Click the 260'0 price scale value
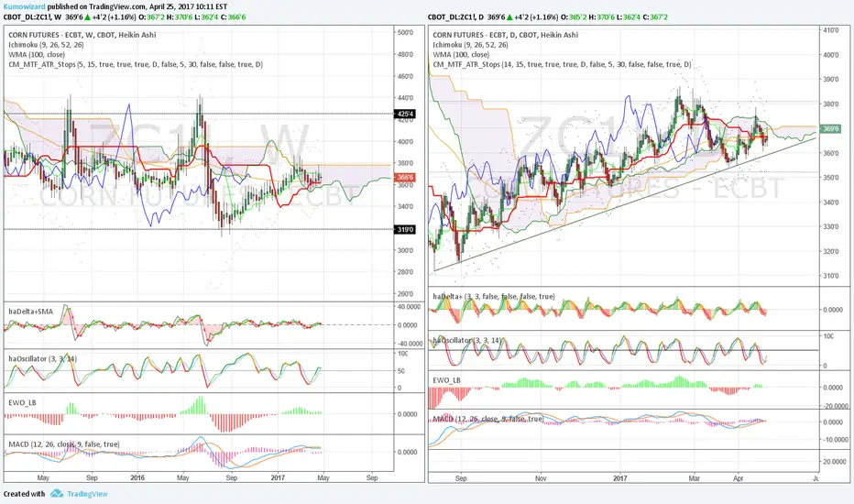This screenshot has height=504, width=854. point(405,293)
